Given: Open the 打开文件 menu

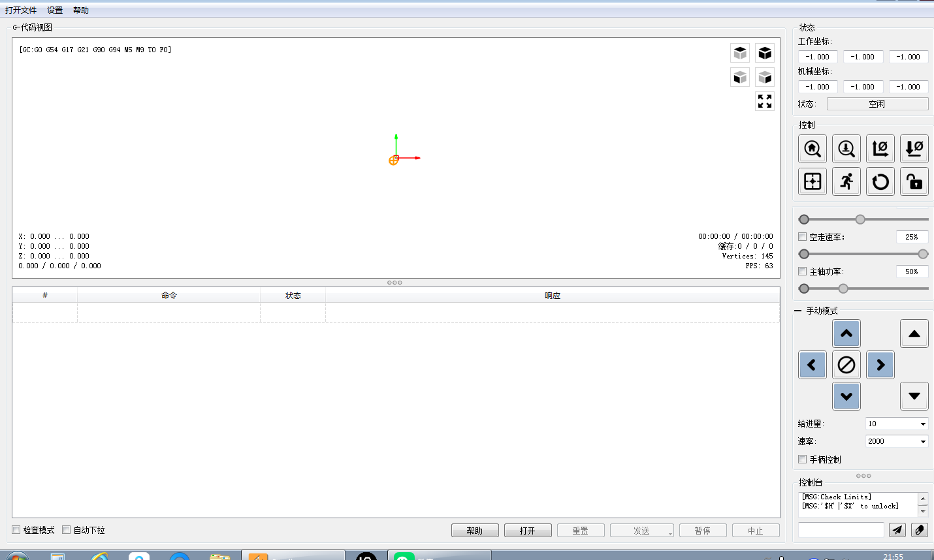Looking at the screenshot, I should (21, 10).
